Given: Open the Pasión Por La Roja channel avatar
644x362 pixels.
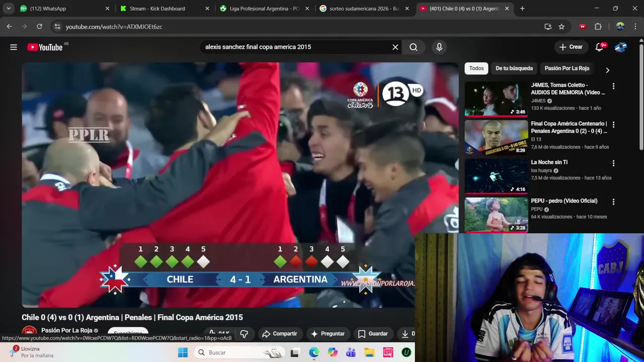Looking at the screenshot, I should point(29,333).
